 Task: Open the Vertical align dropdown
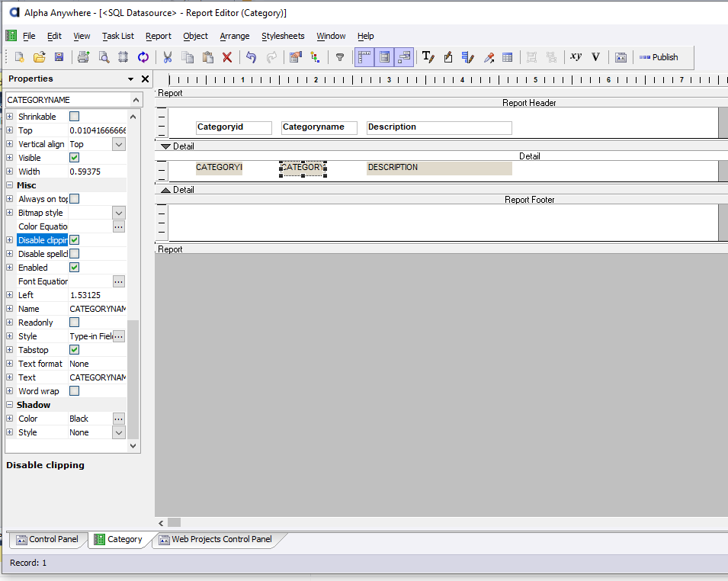pos(119,144)
